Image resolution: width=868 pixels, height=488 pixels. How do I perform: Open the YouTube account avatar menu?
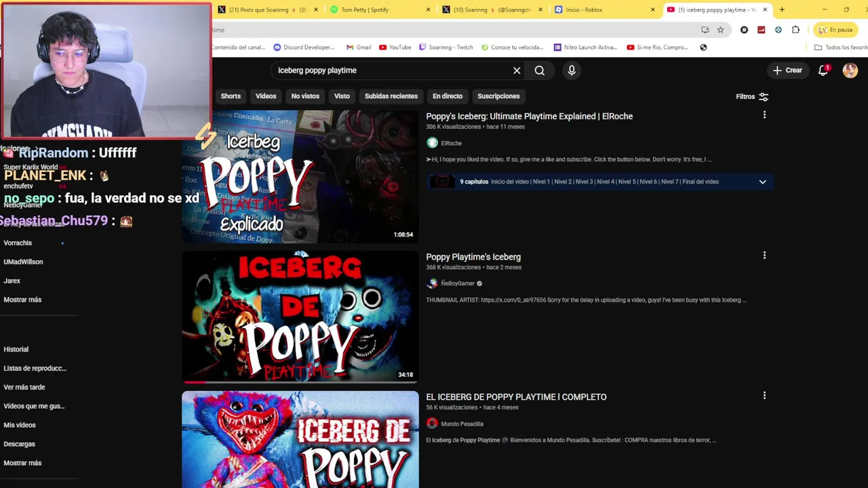(x=850, y=70)
